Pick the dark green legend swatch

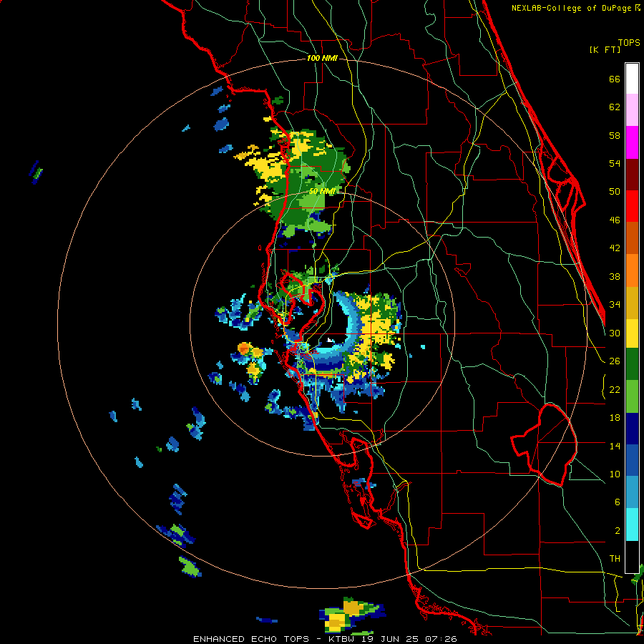click(x=632, y=364)
